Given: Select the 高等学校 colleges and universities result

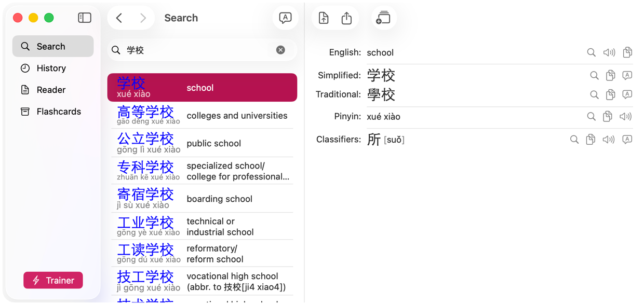Looking at the screenshot, I should [x=202, y=115].
